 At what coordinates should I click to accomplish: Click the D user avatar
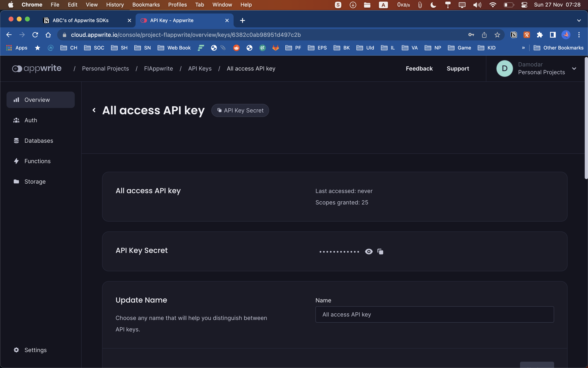pyautogui.click(x=504, y=69)
